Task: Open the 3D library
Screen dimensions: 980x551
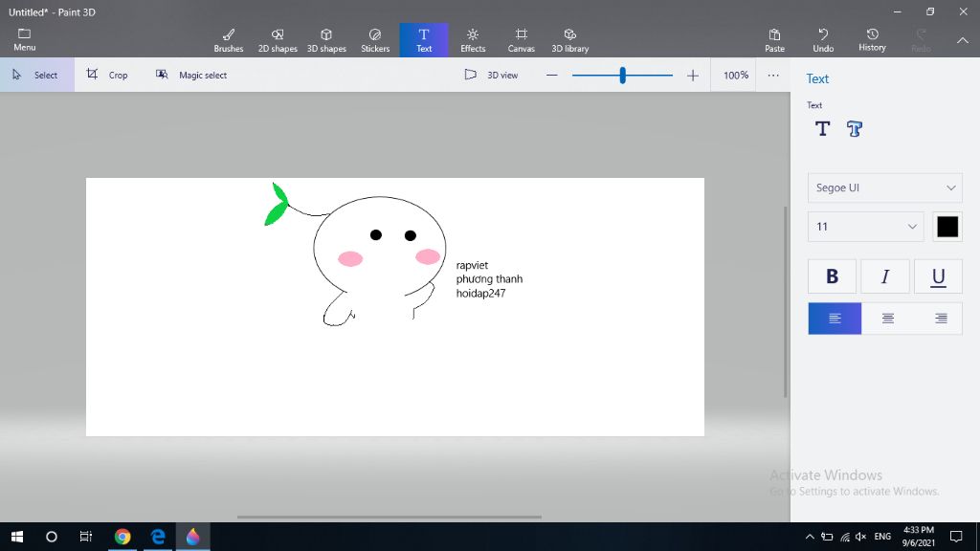Action: point(570,40)
